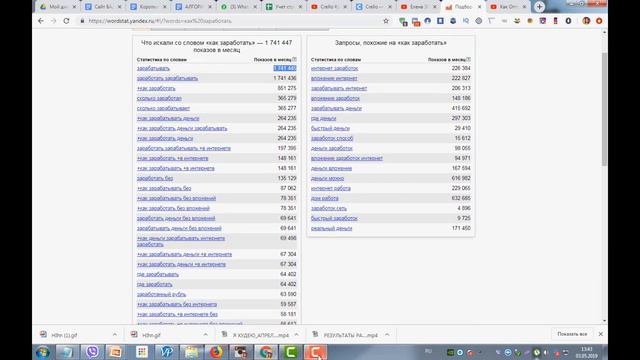
Task: Switch to the 'Учет...' spreadsheet tab
Action: [284, 7]
